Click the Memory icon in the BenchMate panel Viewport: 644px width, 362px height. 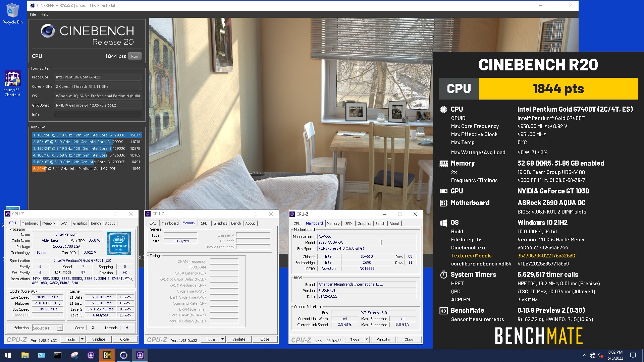pyautogui.click(x=443, y=163)
